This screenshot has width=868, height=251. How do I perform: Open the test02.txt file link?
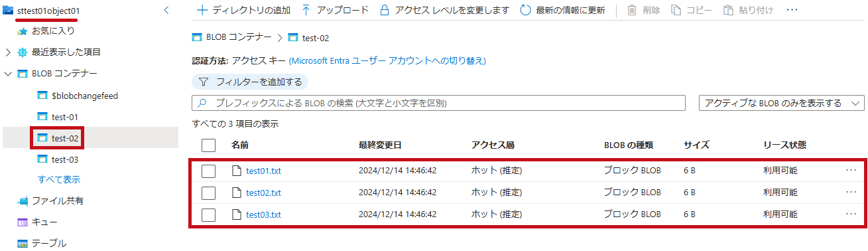pos(263,193)
